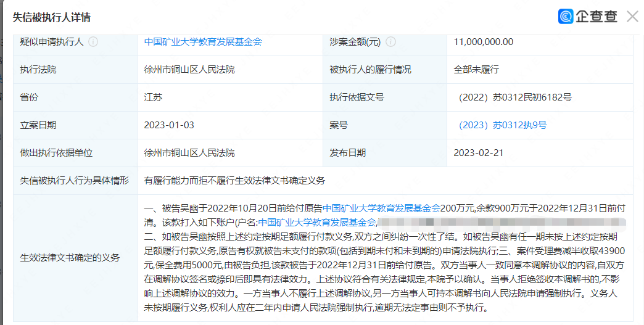Click the 疑似申请执行人 label
This screenshot has height=325, width=644.
tap(52, 42)
